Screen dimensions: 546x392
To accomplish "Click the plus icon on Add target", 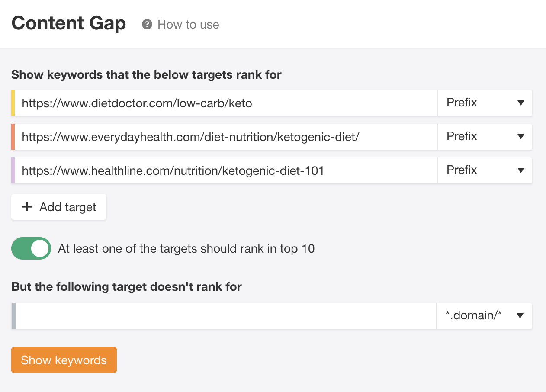I will [27, 207].
